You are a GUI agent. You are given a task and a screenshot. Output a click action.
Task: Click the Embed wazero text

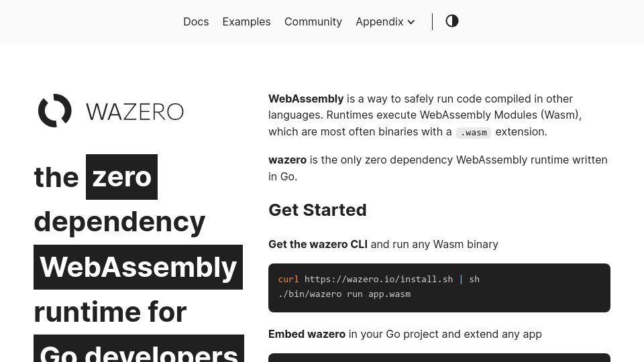point(307,334)
